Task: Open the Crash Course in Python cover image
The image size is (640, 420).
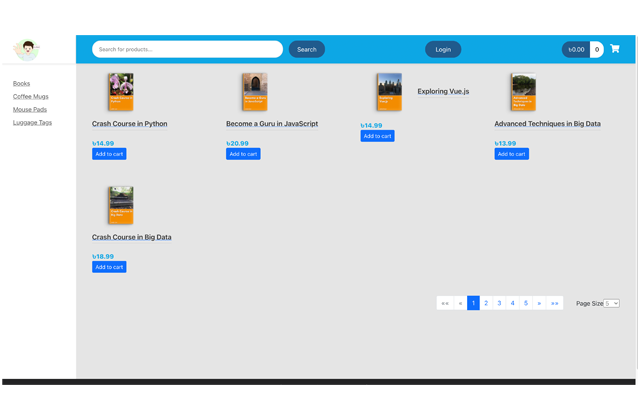Action: pos(121,92)
